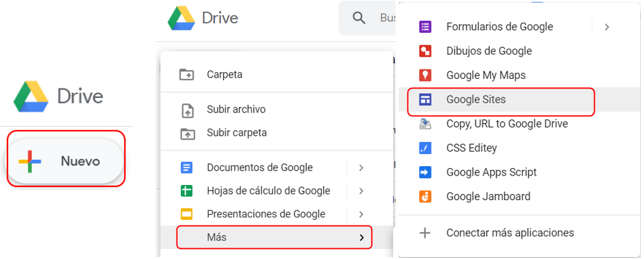Expand Hojas de cálculo submenu arrow
The width and height of the screenshot is (644, 259).
[361, 191]
